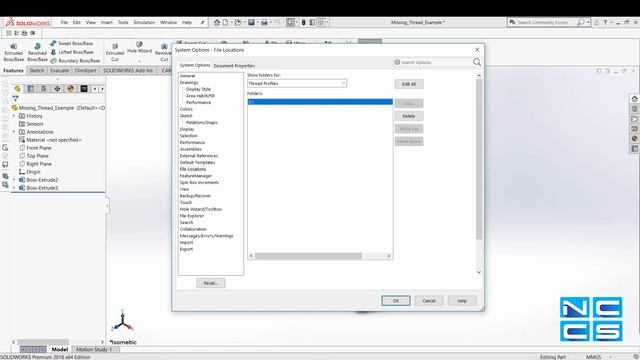Open the Hole Wizard dropdown arrow
640x360 pixels.
[139, 60]
